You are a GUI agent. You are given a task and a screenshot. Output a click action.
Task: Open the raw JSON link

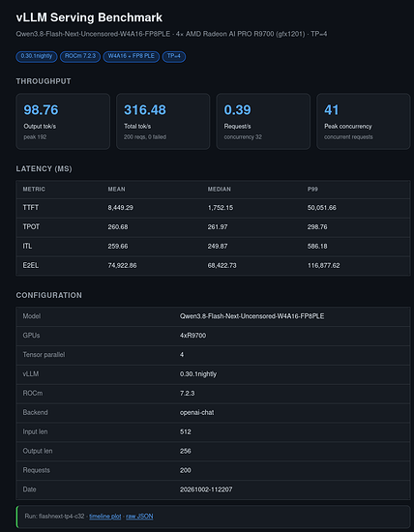point(139,517)
